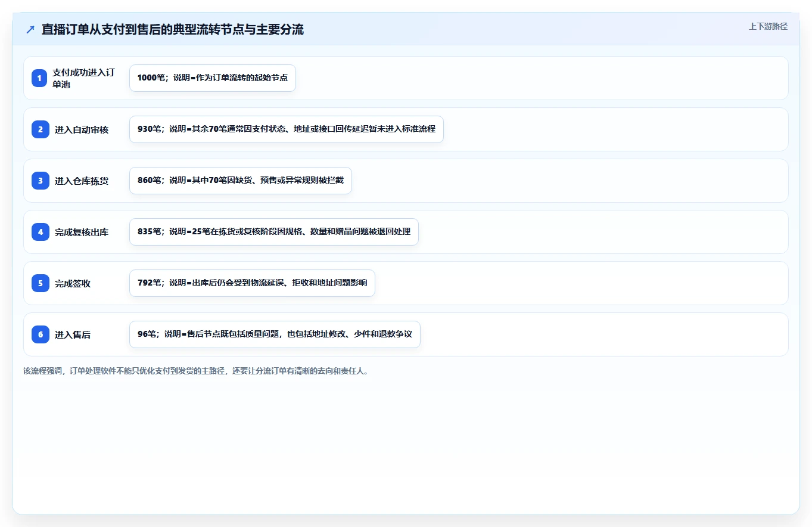Click step badge 1 for 支付成功进入订单池
The width and height of the screenshot is (812, 527).
(39, 78)
